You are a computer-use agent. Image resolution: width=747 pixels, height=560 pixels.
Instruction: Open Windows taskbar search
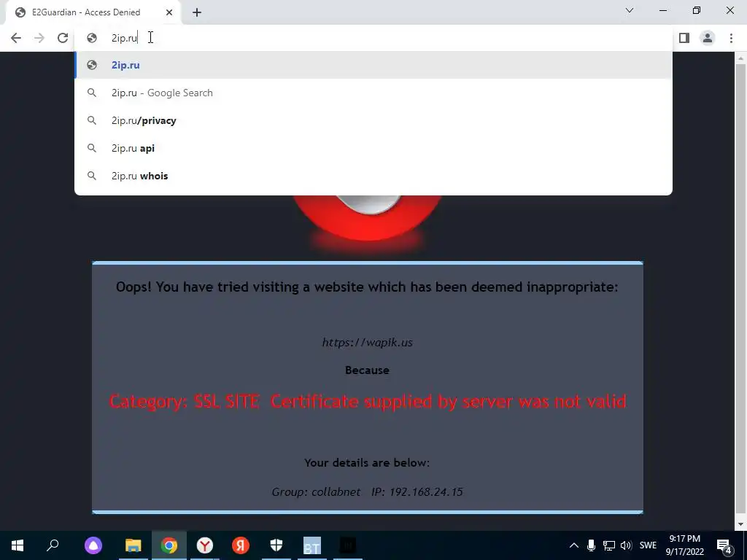click(x=53, y=545)
